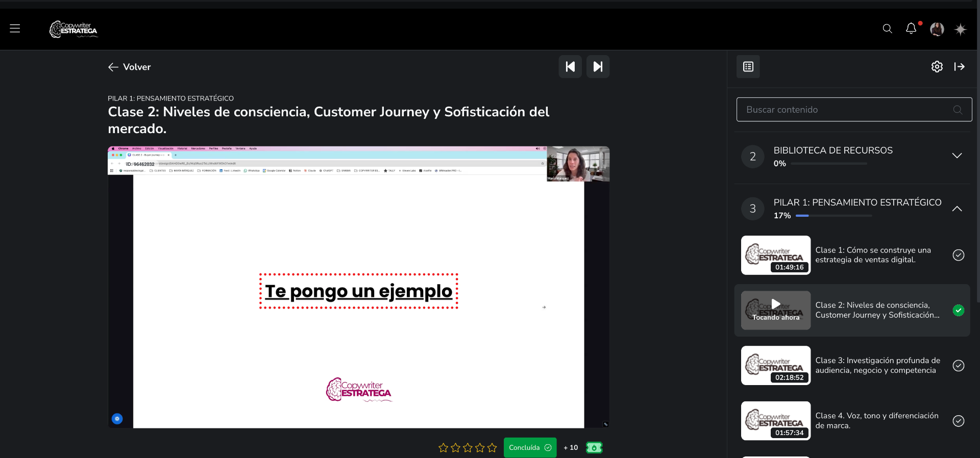Click the PILAR 1: PENSAMIENTO ESTRATÉGICO breadcrumb
The height and width of the screenshot is (458, 980).
click(170, 98)
